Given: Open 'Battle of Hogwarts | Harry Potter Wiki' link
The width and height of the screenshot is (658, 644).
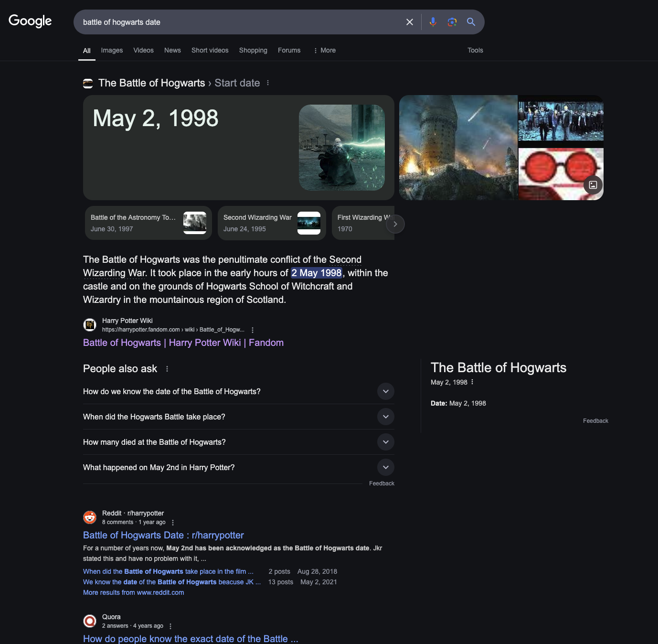Looking at the screenshot, I should tap(183, 343).
